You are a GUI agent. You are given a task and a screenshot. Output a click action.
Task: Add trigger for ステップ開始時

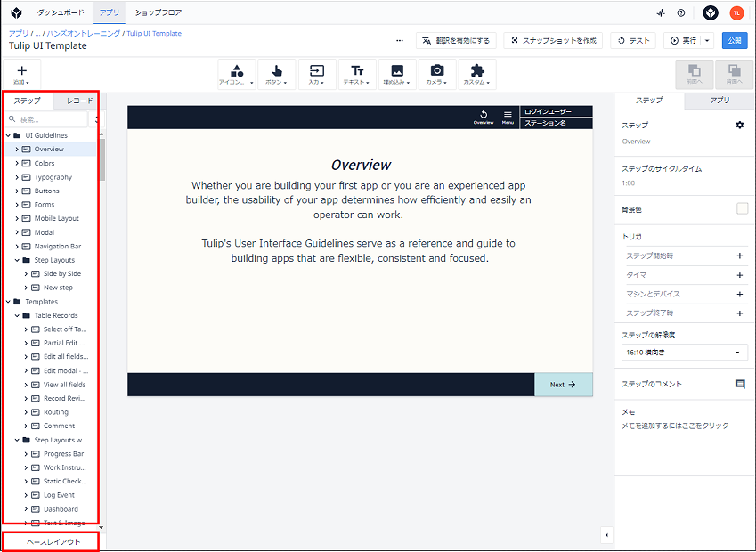(x=740, y=256)
